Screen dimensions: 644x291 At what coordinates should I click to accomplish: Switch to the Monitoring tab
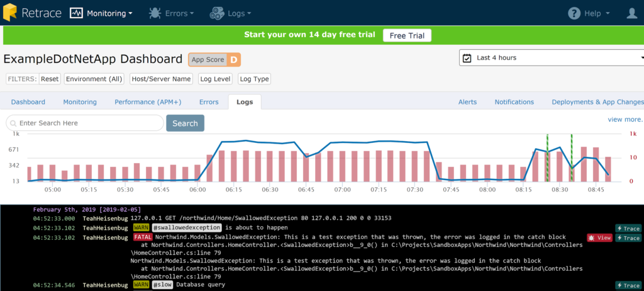(80, 102)
